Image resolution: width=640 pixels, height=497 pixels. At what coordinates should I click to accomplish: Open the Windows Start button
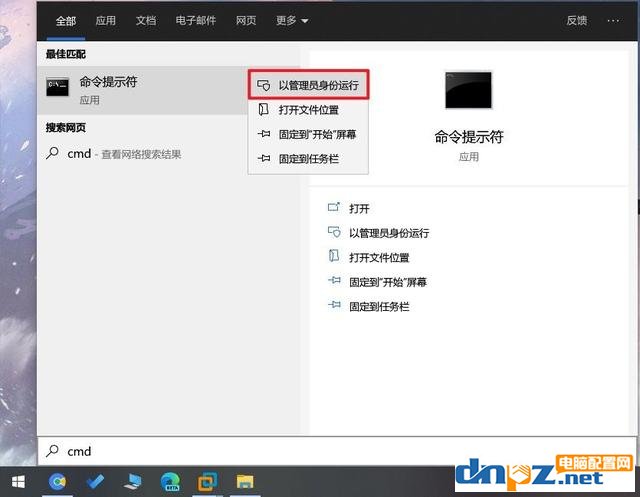(x=18, y=482)
